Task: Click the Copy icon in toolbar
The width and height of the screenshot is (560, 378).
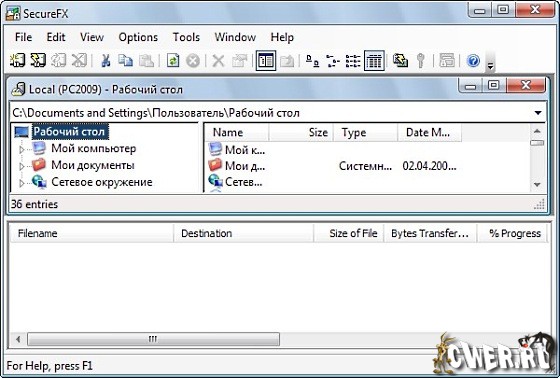Action: pos(125,61)
